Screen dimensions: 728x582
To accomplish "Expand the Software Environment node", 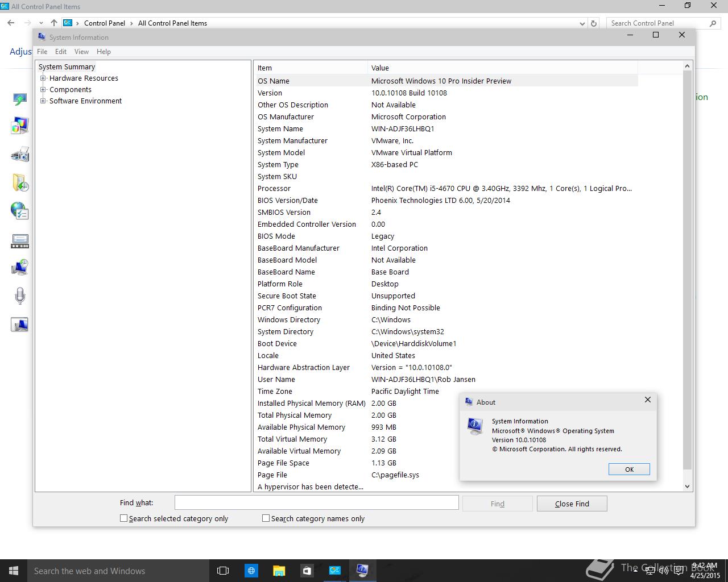I will click(x=43, y=101).
